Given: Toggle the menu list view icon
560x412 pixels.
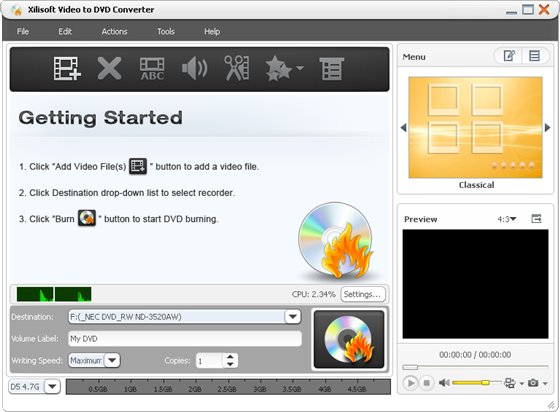Looking at the screenshot, I should tap(534, 56).
